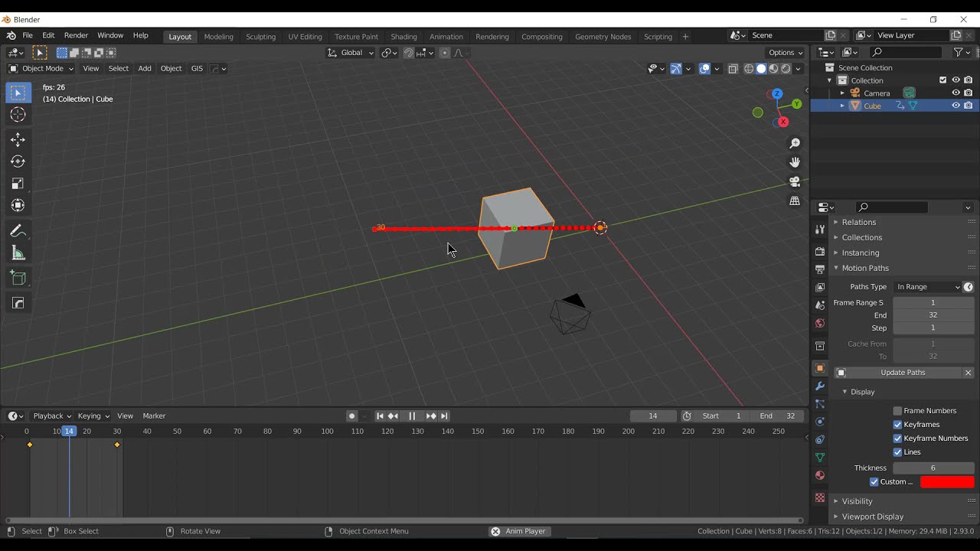The image size is (980, 551).
Task: Select the Annotate tool
Action: 18,231
